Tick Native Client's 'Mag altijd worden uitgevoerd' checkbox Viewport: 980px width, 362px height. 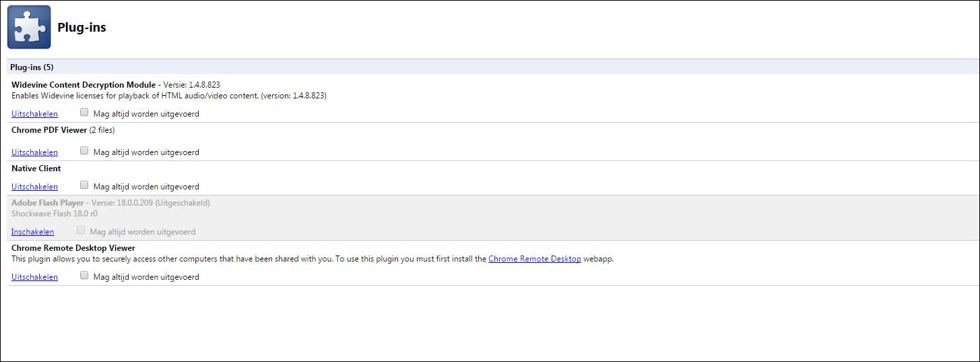point(84,185)
